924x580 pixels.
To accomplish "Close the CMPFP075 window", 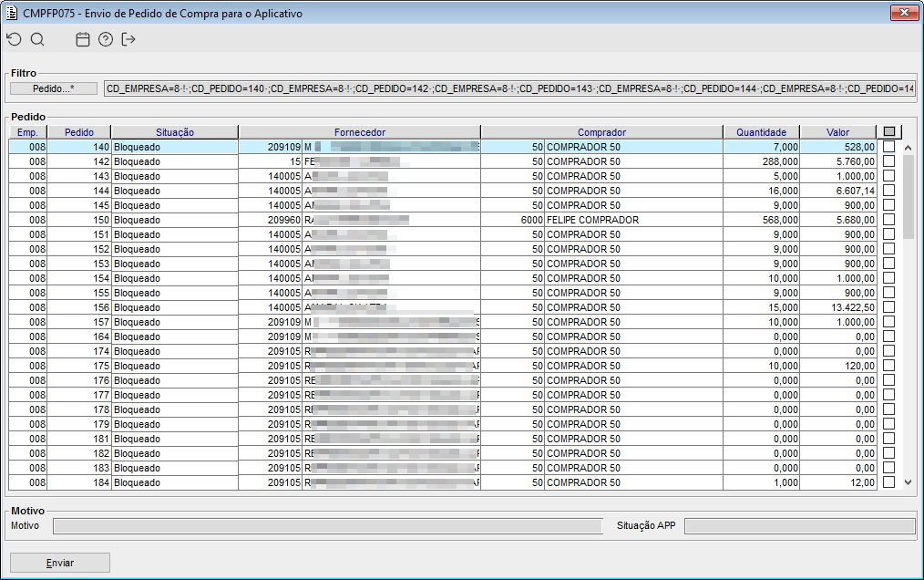I will tap(904, 13).
